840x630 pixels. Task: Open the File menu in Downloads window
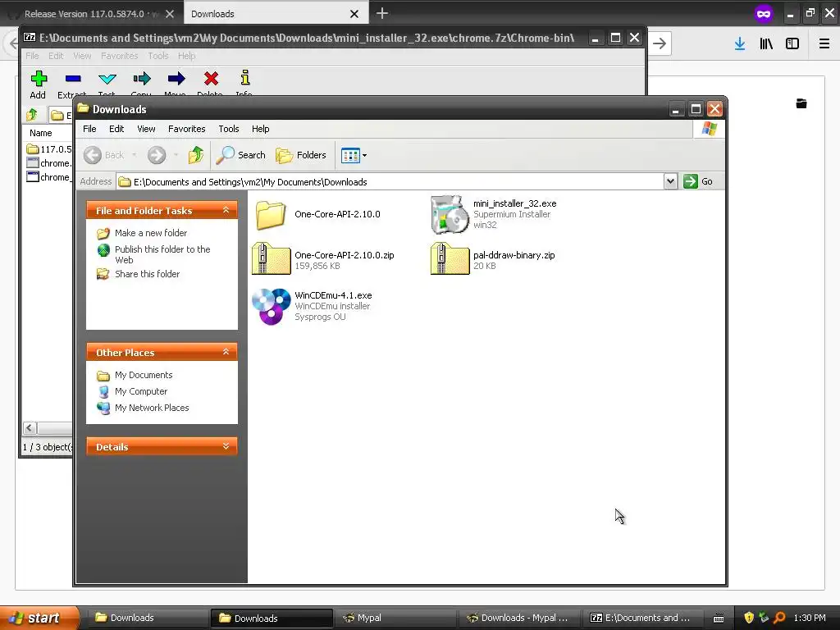(89, 129)
